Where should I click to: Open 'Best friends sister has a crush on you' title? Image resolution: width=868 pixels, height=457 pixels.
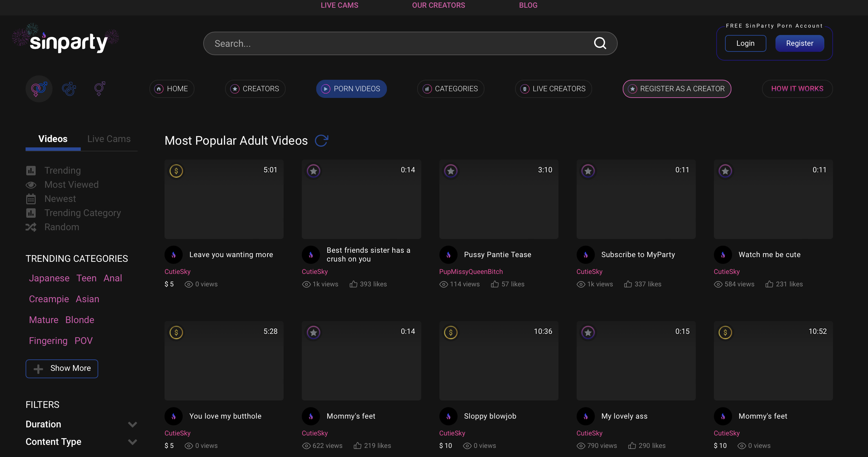tap(368, 254)
